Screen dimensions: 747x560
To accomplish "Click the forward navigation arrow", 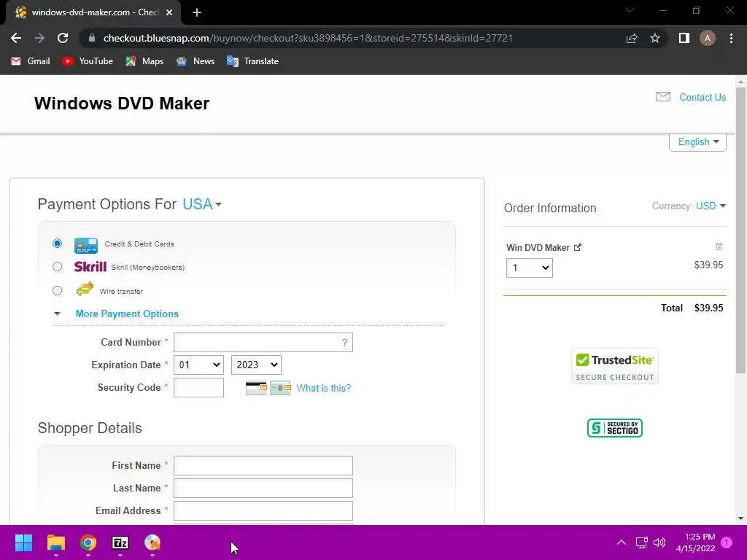I will click(x=39, y=38).
